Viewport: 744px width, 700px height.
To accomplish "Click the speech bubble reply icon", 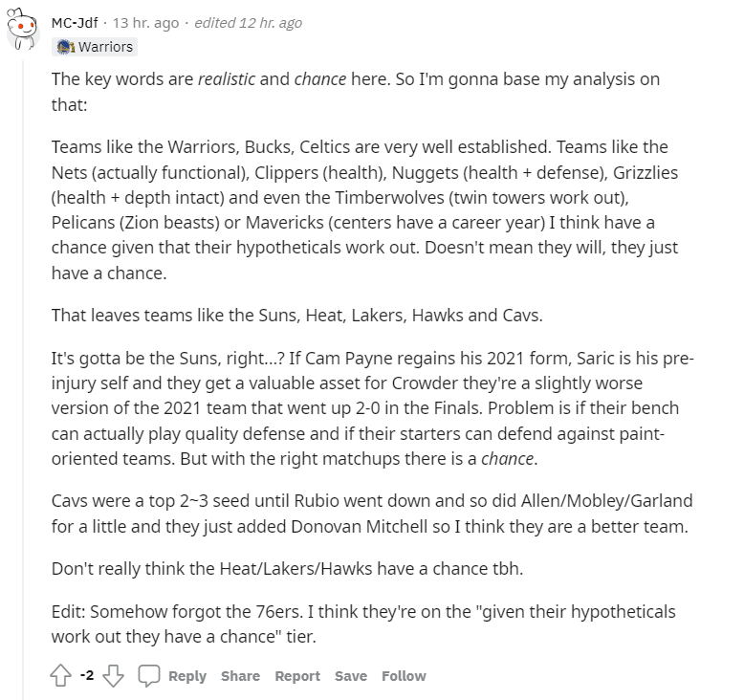I will 149,675.
